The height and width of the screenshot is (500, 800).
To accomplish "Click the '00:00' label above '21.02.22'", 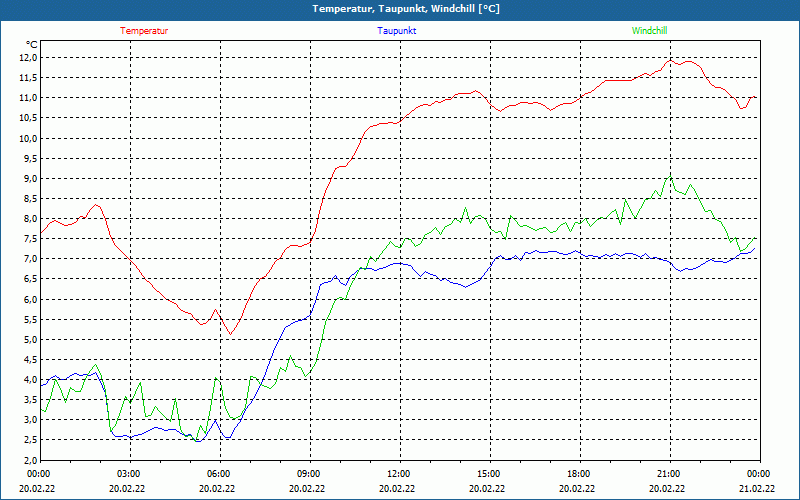I will (x=759, y=474).
